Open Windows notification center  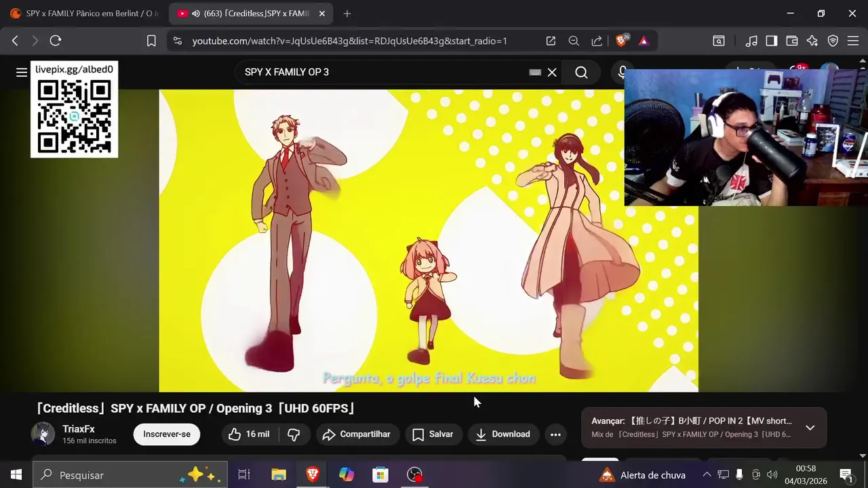(x=846, y=474)
